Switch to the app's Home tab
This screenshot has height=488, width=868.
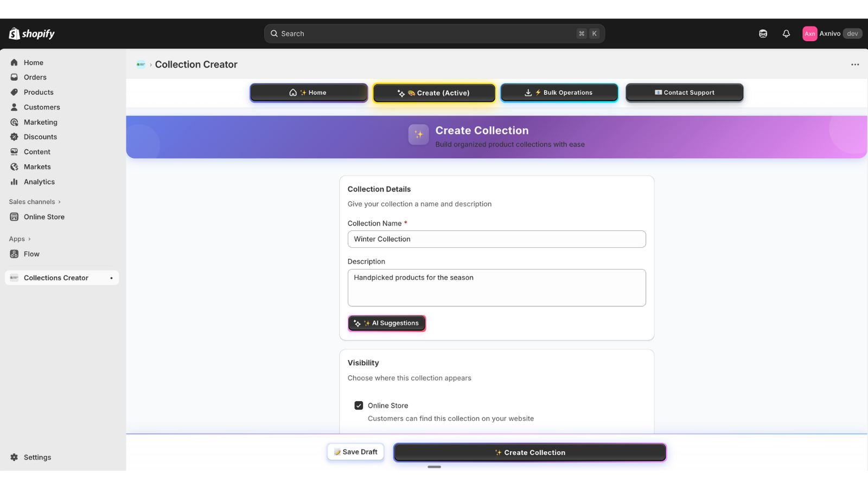point(309,93)
